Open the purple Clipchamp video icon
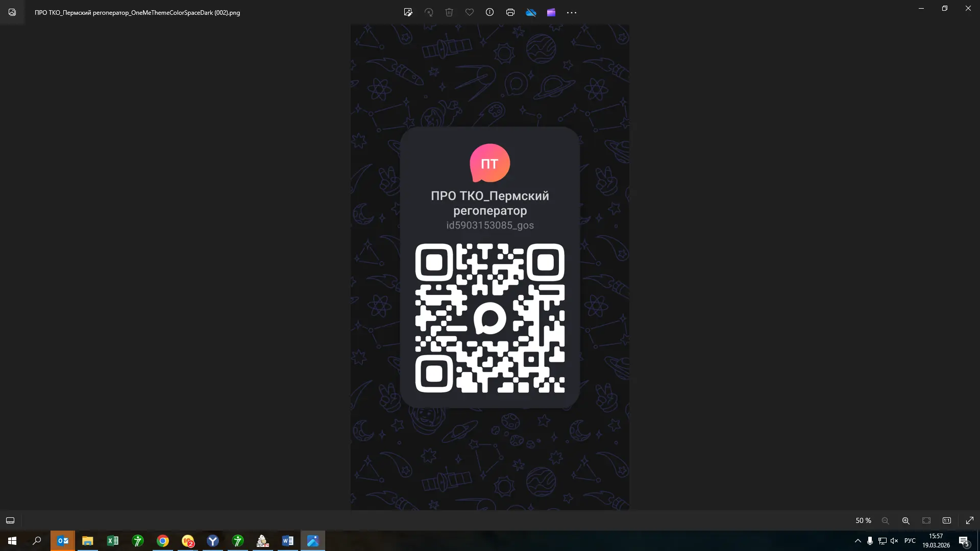This screenshot has height=551, width=980. pos(551,12)
